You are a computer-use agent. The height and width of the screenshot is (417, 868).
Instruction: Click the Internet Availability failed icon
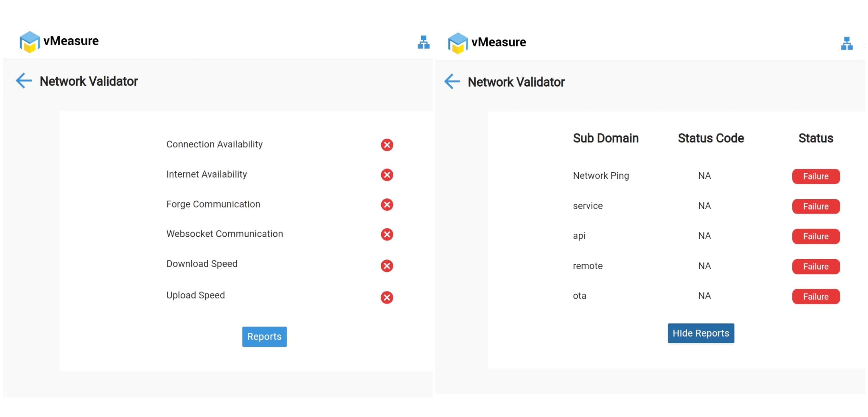(387, 175)
